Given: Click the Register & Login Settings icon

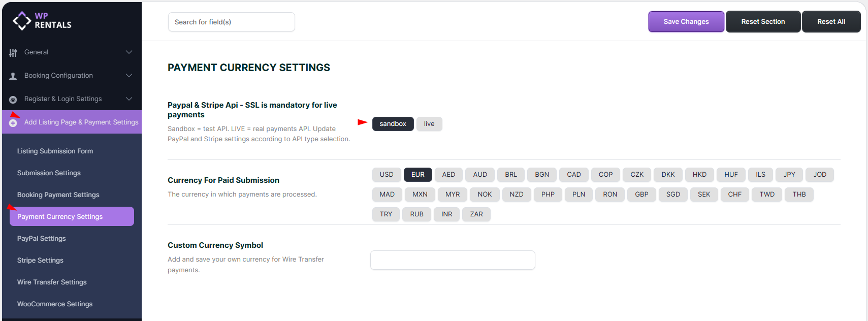Looking at the screenshot, I should (x=13, y=100).
